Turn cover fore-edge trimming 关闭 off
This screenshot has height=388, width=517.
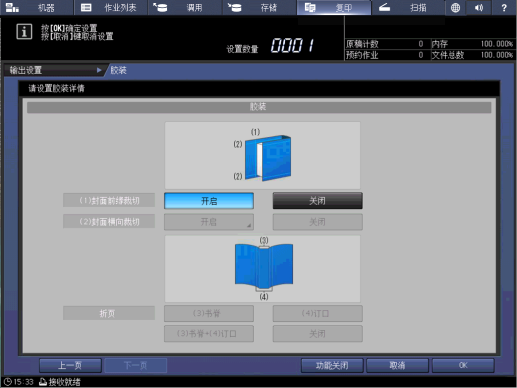pyautogui.click(x=317, y=201)
